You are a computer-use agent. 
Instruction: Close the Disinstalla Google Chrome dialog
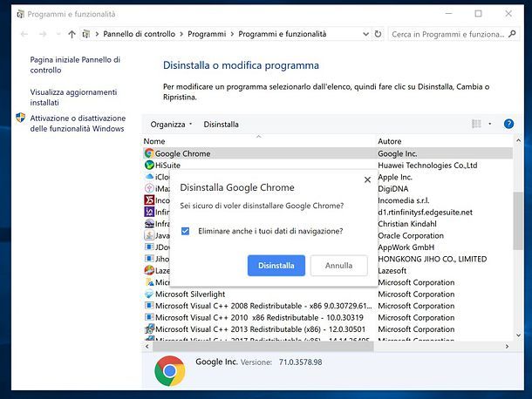[x=367, y=179]
